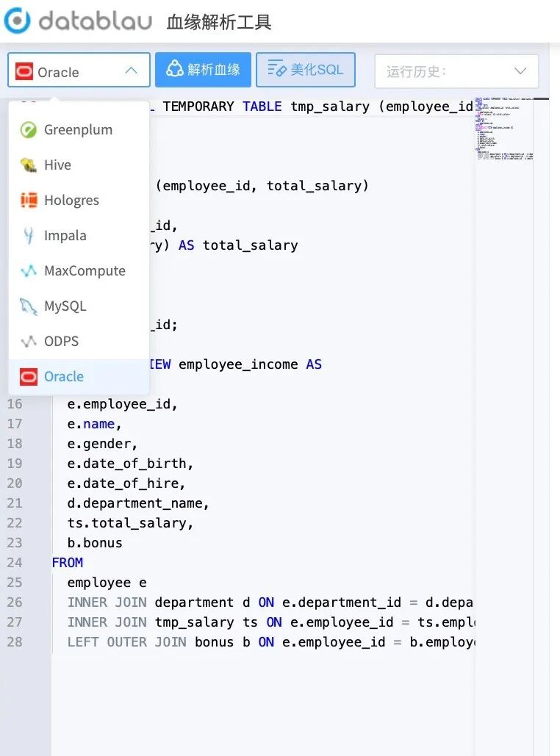Click the FROM keyword on line 24

coord(68,562)
